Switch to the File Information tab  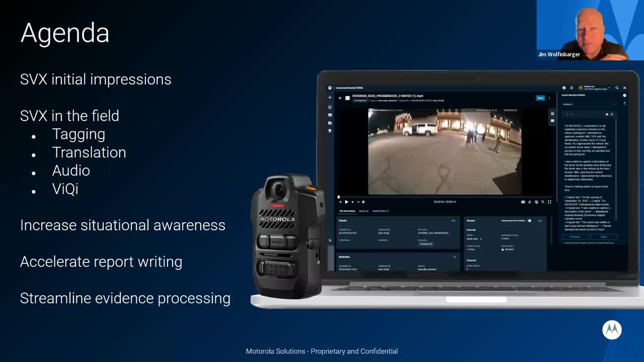tap(347, 211)
